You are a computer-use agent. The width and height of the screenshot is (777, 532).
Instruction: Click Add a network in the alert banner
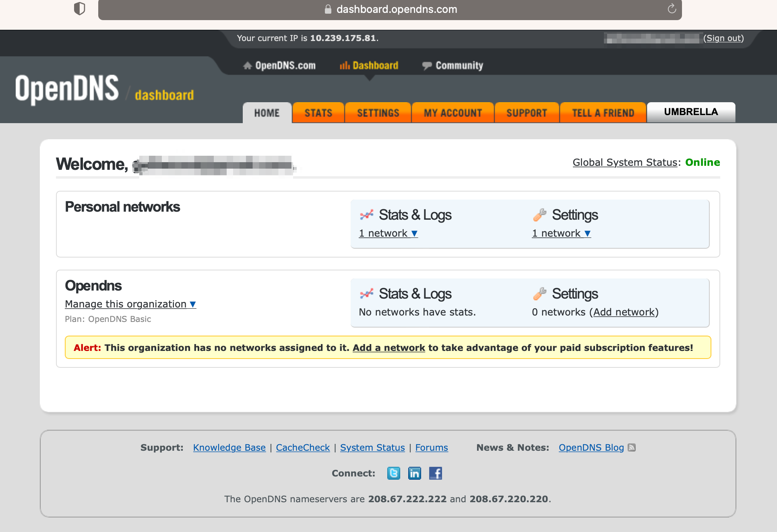coord(389,348)
